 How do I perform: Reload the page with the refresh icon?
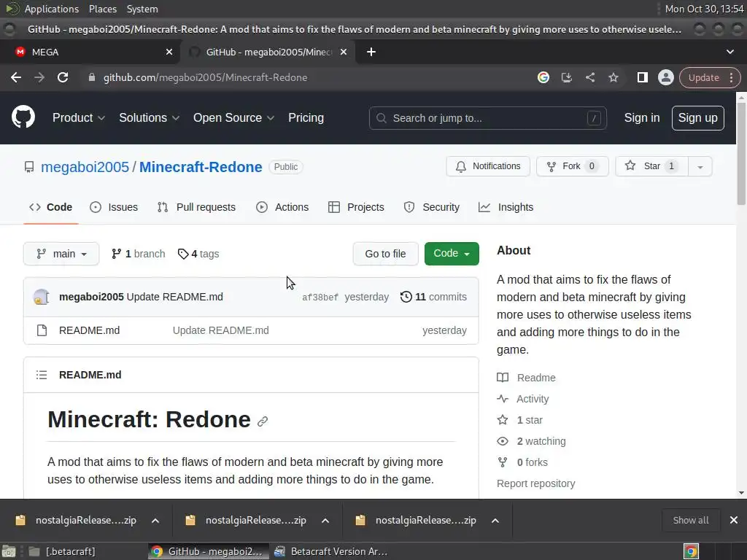(63, 77)
